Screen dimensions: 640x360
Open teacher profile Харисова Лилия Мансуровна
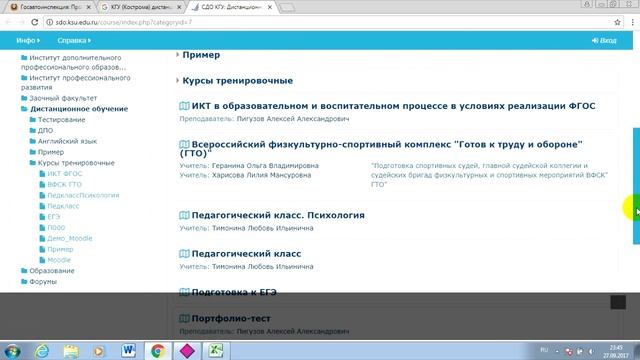pos(261,175)
